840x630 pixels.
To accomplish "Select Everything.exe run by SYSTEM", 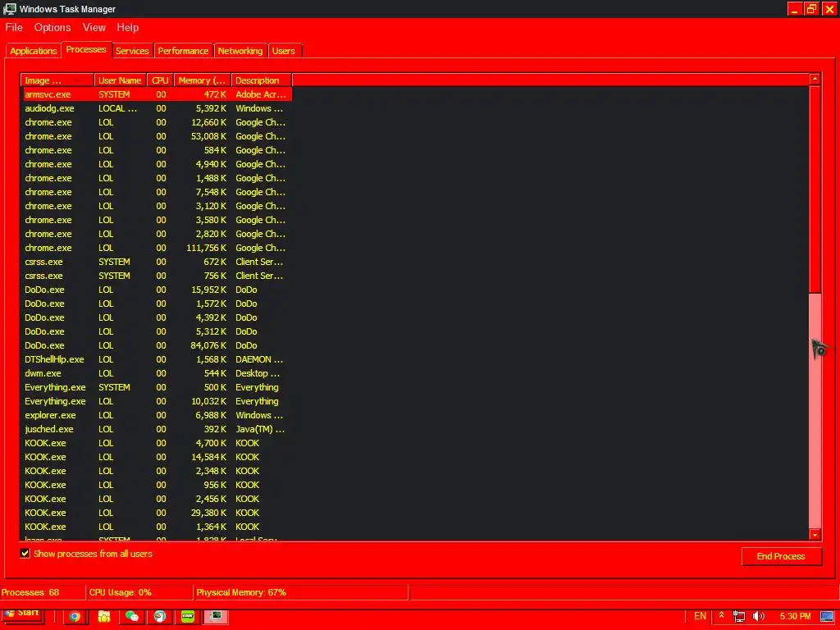I will click(157, 387).
